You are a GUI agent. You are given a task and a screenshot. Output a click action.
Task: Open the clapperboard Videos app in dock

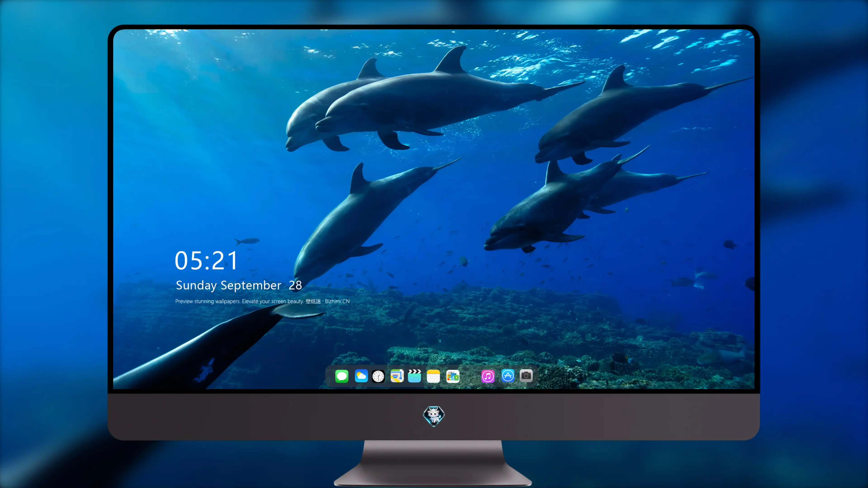tap(415, 376)
